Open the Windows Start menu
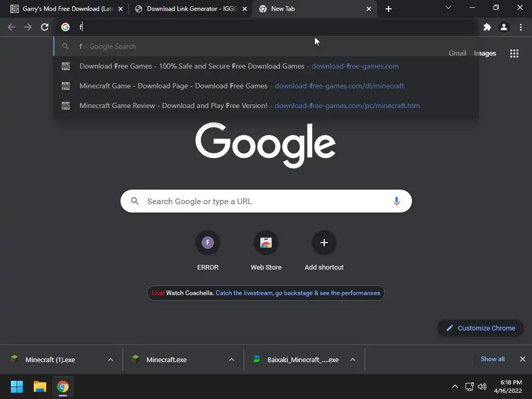This screenshot has height=399, width=532. click(17, 387)
